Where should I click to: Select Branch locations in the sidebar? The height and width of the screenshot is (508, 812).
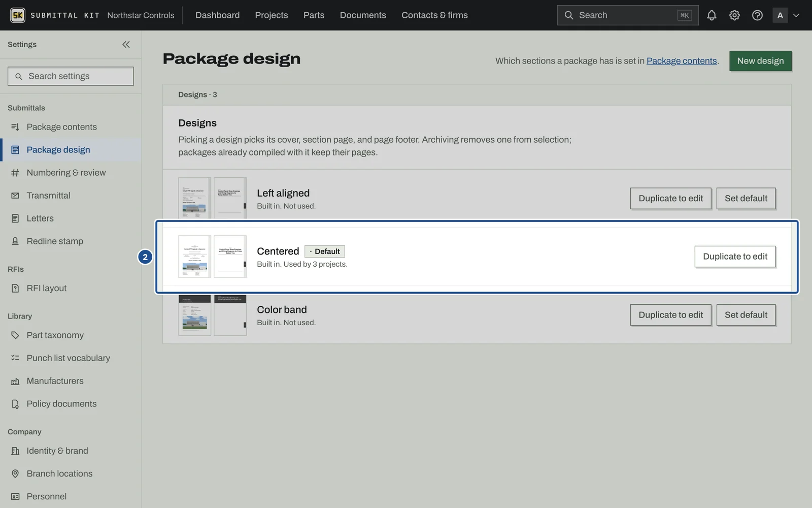[x=71, y=474]
